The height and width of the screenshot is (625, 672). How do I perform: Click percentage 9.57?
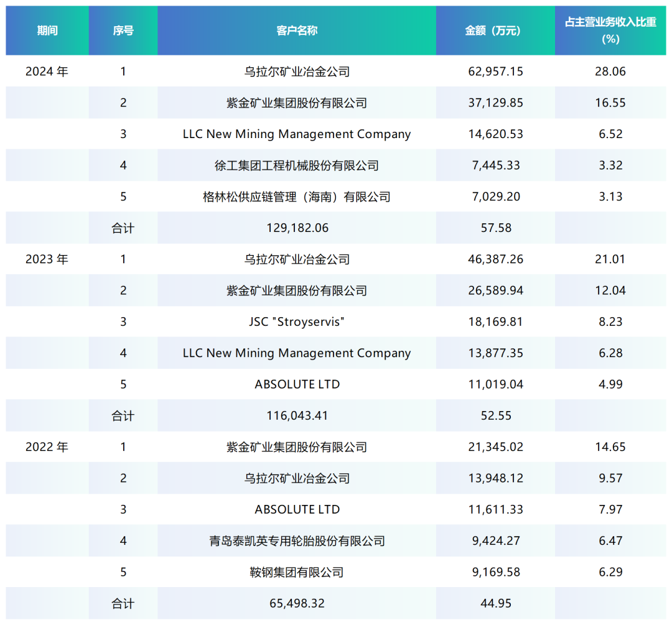click(610, 478)
